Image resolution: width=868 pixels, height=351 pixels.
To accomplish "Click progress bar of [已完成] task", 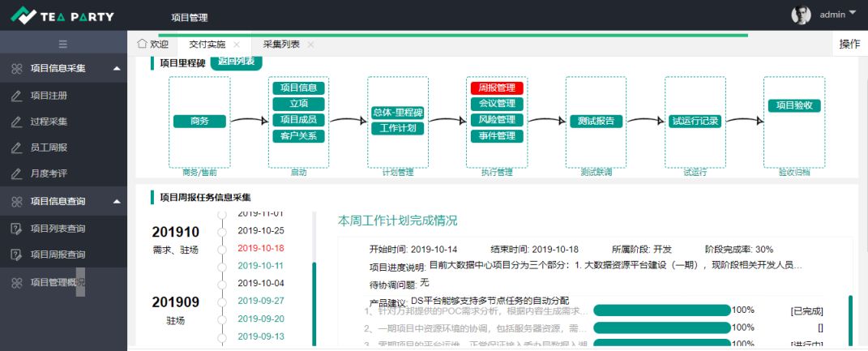I will [662, 310].
